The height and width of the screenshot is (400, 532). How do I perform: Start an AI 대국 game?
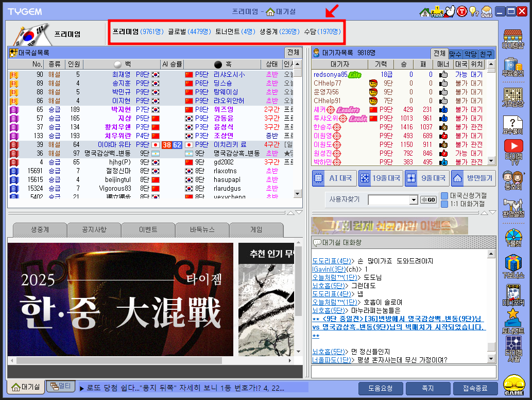(334, 178)
